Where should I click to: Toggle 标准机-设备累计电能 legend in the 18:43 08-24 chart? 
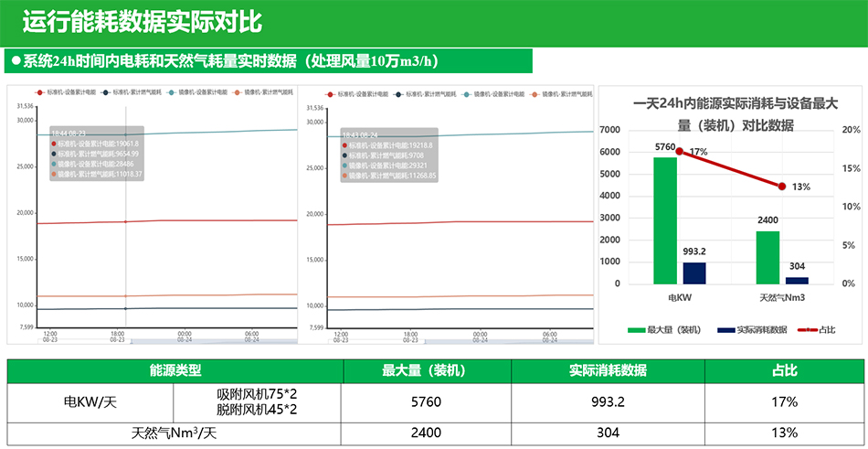[356, 94]
